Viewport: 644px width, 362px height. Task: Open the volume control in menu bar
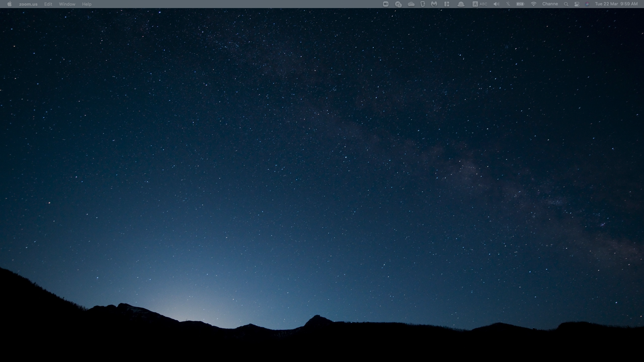[x=496, y=4]
